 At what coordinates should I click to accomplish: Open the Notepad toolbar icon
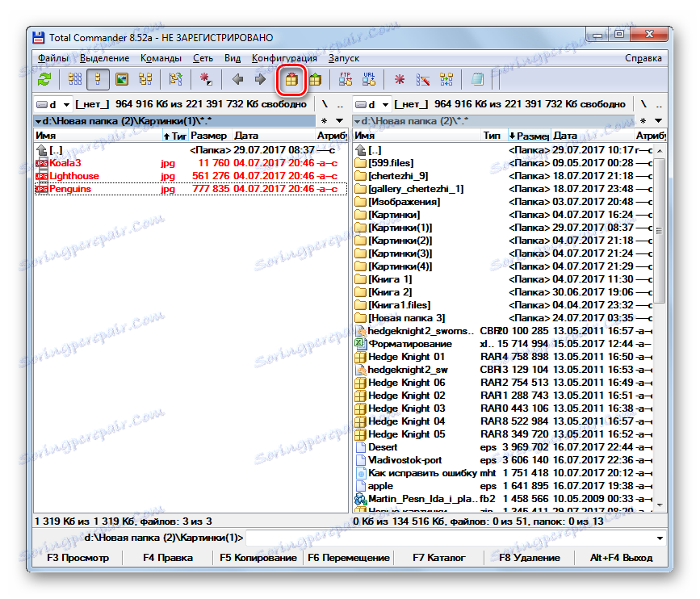pyautogui.click(x=477, y=79)
